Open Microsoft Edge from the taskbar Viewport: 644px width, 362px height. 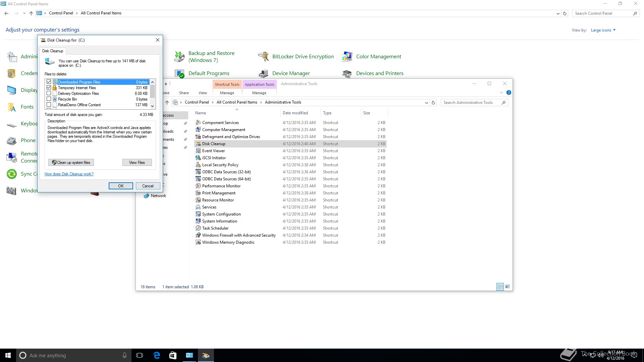click(x=157, y=355)
